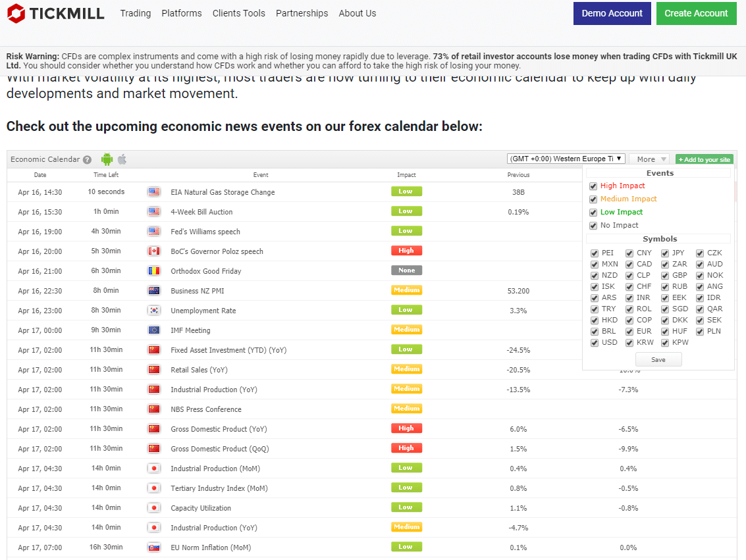Click US flag beside 4-Week Bill Auction
Viewport: 746px width, 560px height.
click(153, 211)
